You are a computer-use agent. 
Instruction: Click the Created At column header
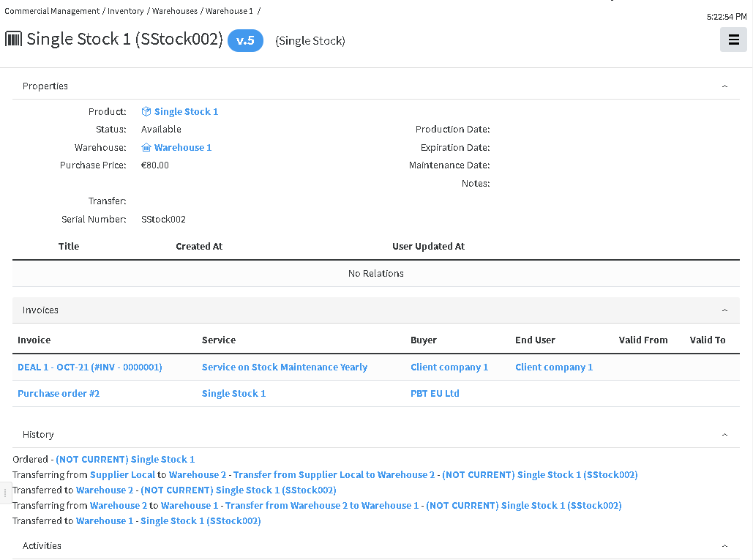tap(199, 247)
